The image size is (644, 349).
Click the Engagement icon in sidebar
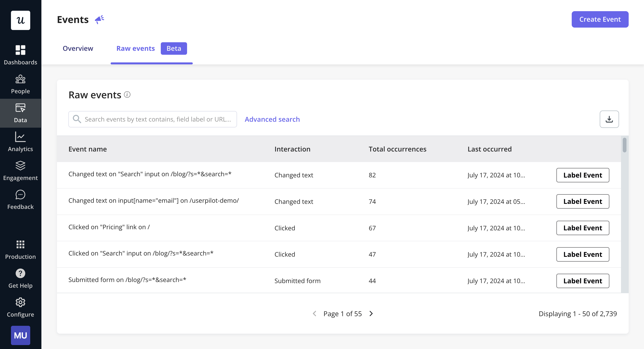tap(20, 165)
